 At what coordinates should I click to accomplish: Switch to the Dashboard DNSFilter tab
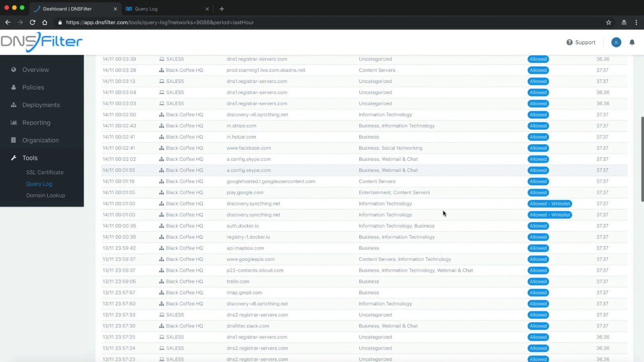tap(67, 9)
